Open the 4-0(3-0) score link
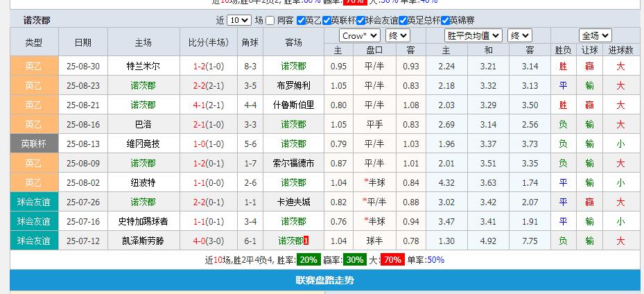 [208, 241]
